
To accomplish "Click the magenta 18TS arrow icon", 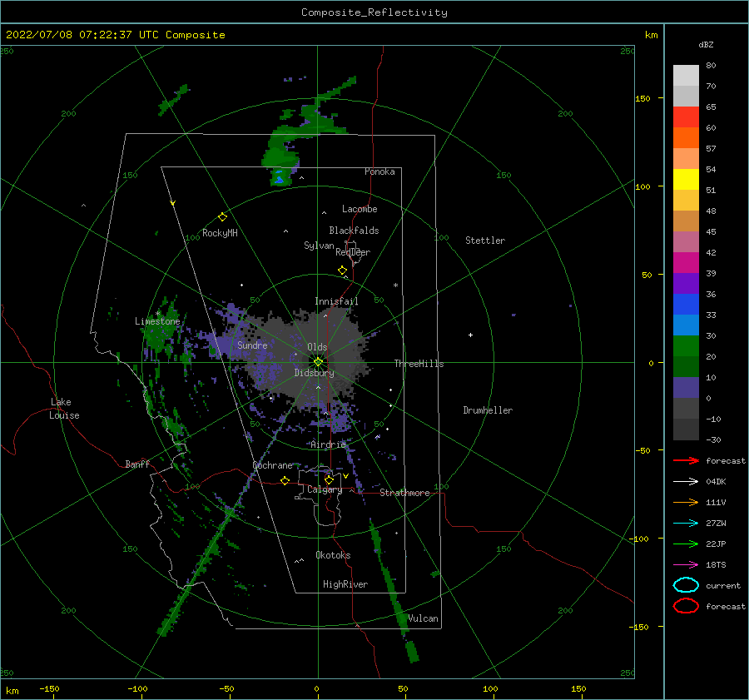I will [686, 565].
